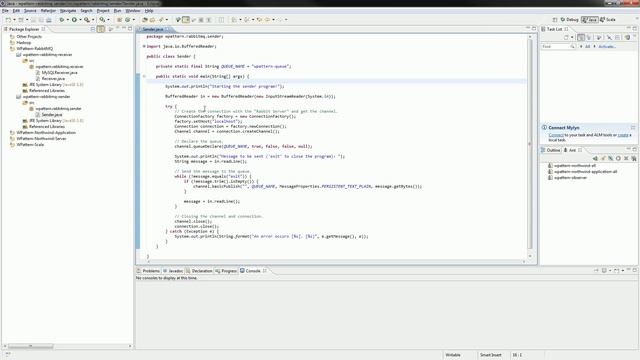Image resolution: width=640 pixels, height=360 pixels.
Task: Click the editor vertical scrollbar
Action: [x=530, y=144]
